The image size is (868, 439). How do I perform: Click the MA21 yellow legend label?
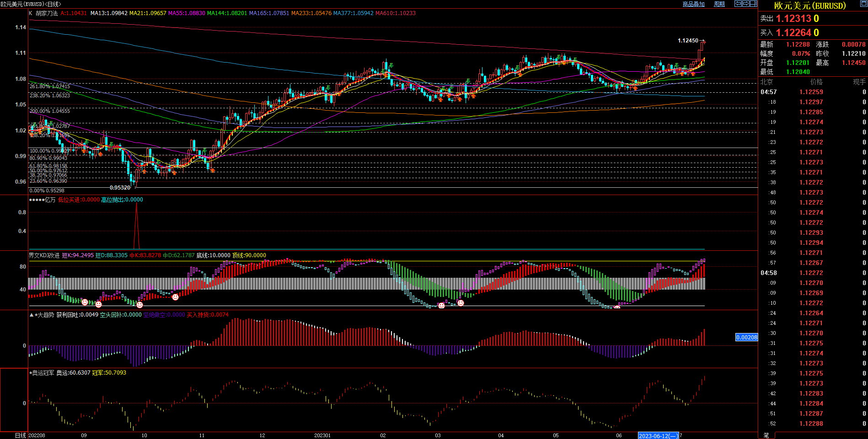[148, 13]
